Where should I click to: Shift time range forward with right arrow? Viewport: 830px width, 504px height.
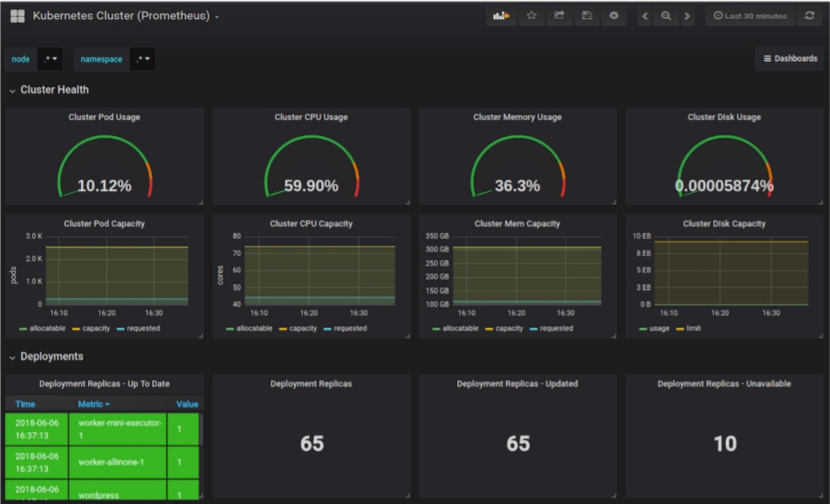tap(687, 16)
